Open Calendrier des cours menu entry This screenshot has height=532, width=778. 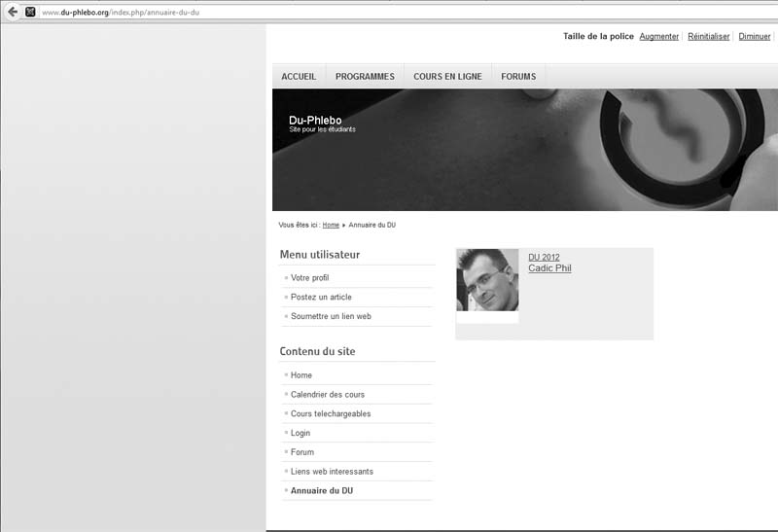point(328,395)
